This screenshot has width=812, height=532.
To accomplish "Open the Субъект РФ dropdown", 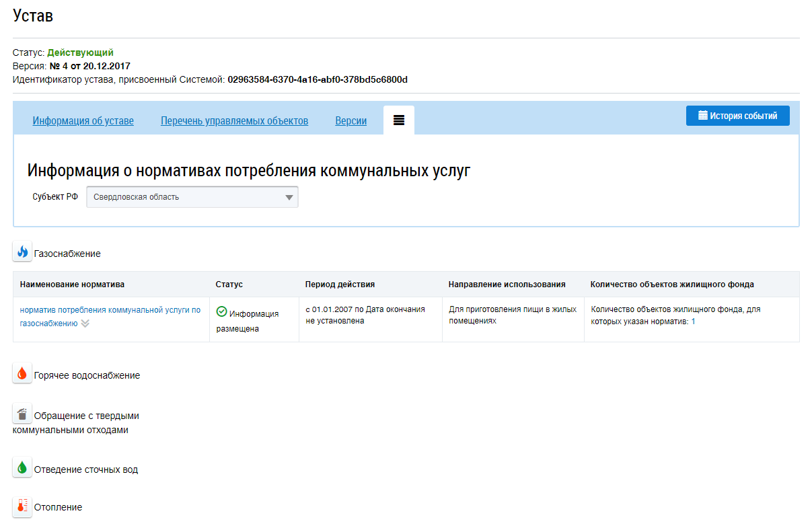I will [192, 197].
